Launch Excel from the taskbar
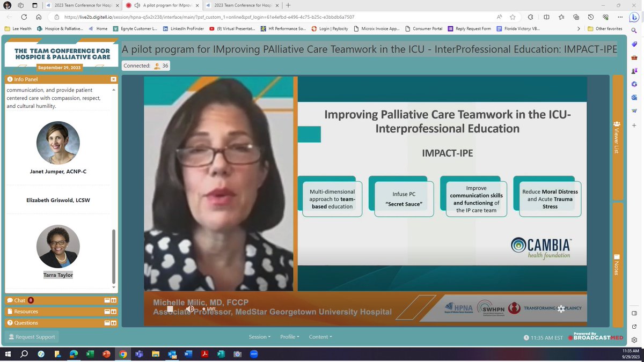644x362 pixels. coord(89,354)
